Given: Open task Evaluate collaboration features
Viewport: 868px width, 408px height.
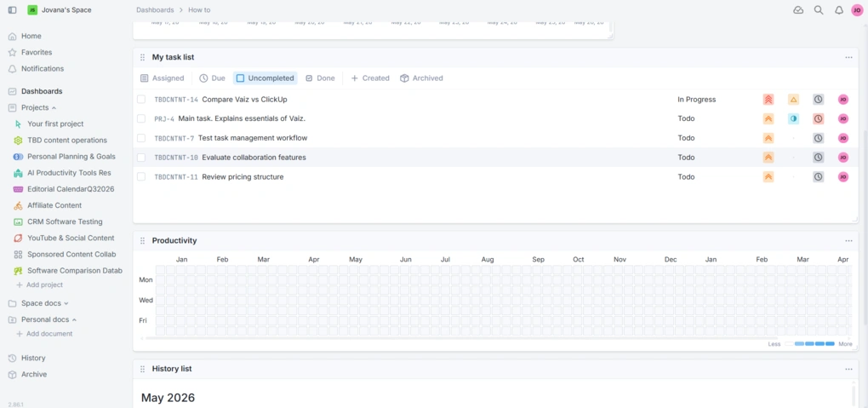Looking at the screenshot, I should tap(254, 158).
